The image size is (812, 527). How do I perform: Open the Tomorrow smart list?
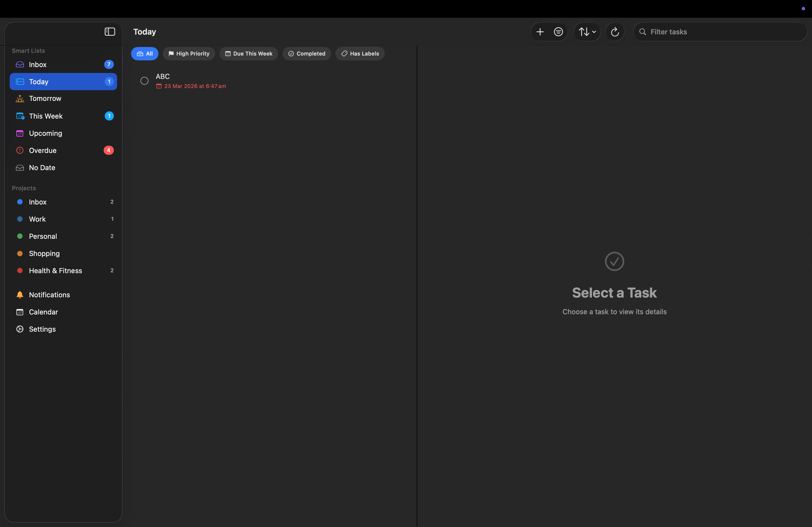pos(63,98)
